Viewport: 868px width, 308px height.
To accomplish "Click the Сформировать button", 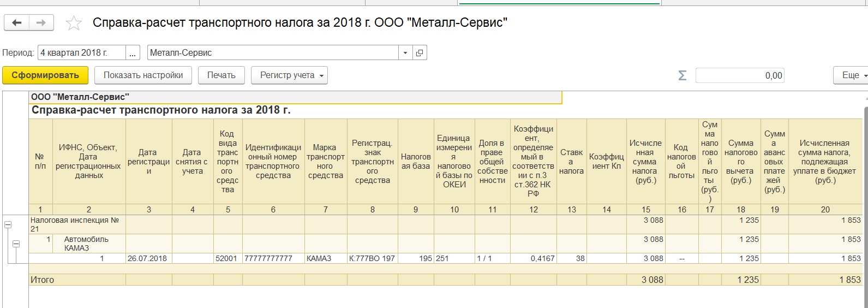I will (45, 75).
